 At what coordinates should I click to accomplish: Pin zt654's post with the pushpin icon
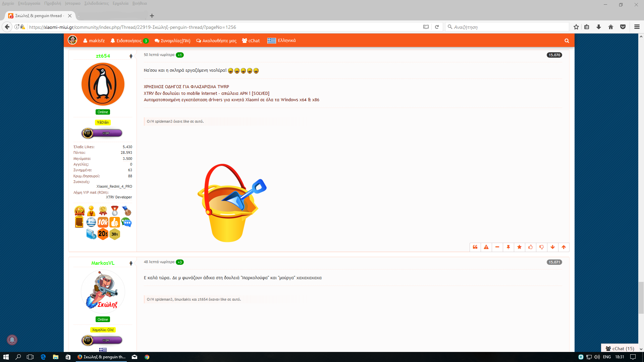pos(508,247)
